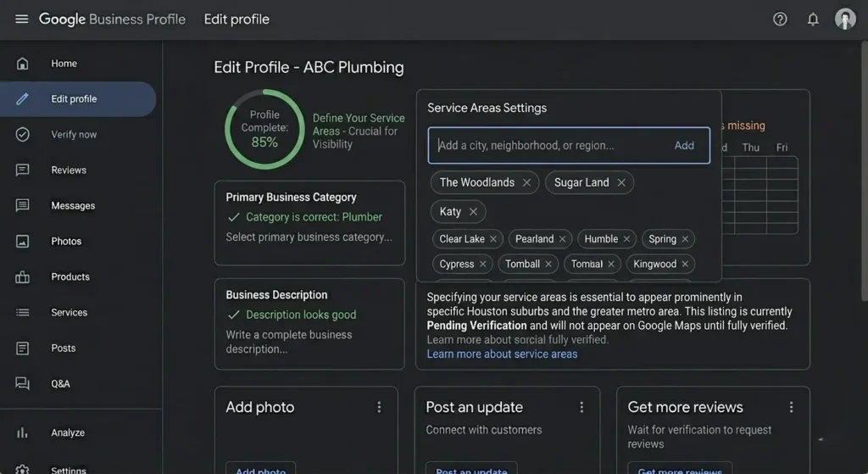The height and width of the screenshot is (474, 868).
Task: Remove Sugar Land service area chip
Action: (x=621, y=183)
